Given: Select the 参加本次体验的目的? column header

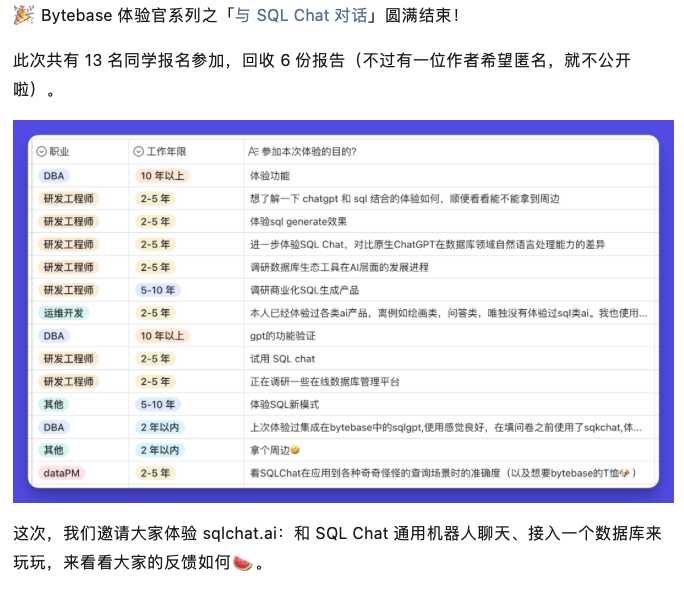Looking at the screenshot, I should point(451,151).
